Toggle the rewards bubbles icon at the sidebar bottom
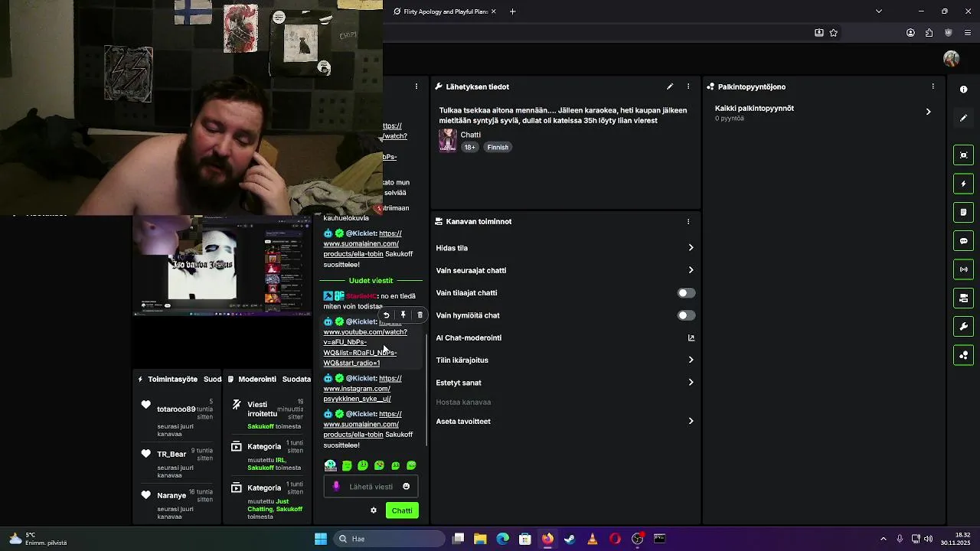Viewport: 980px width, 551px height. [963, 355]
